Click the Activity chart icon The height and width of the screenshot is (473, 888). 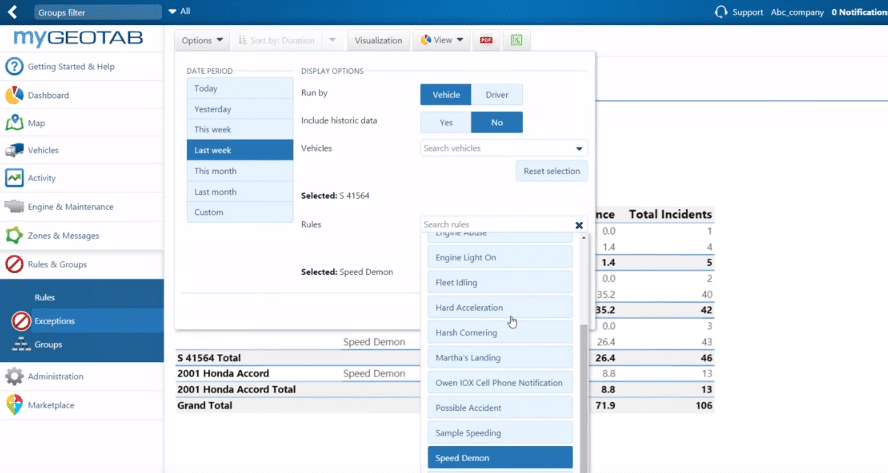tap(14, 178)
